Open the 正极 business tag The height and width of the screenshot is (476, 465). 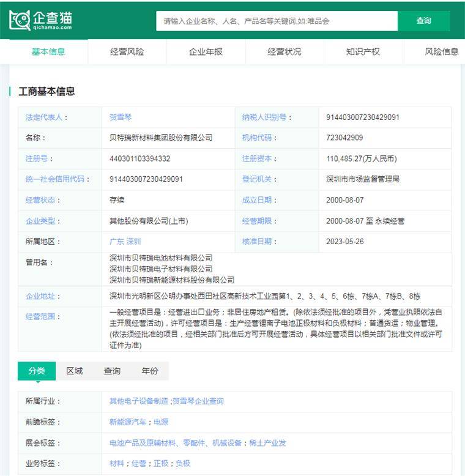(x=161, y=464)
